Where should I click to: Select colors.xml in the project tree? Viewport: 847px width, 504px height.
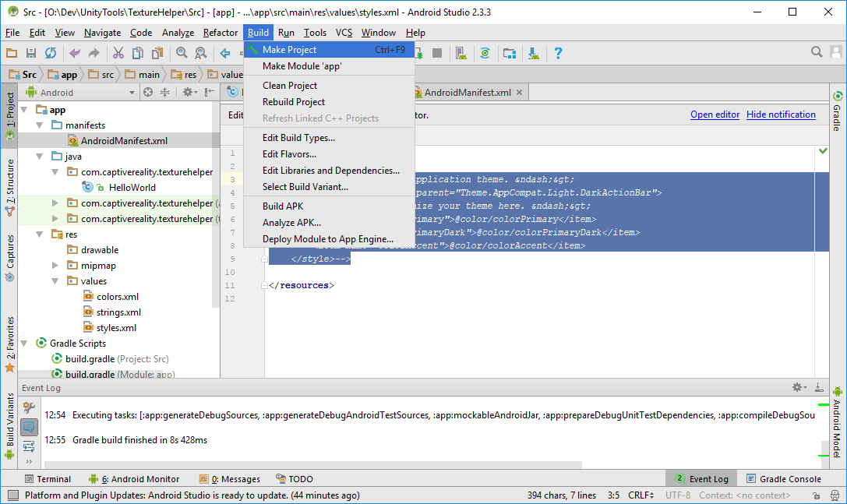(x=117, y=297)
